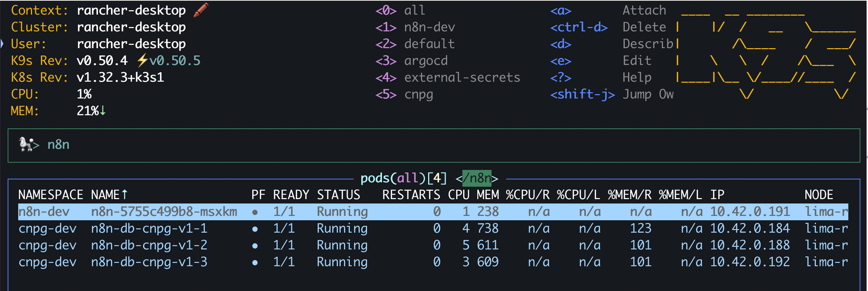Select pod row n8n-db-cnpg-v1-1
868x291 pixels.
click(433, 229)
